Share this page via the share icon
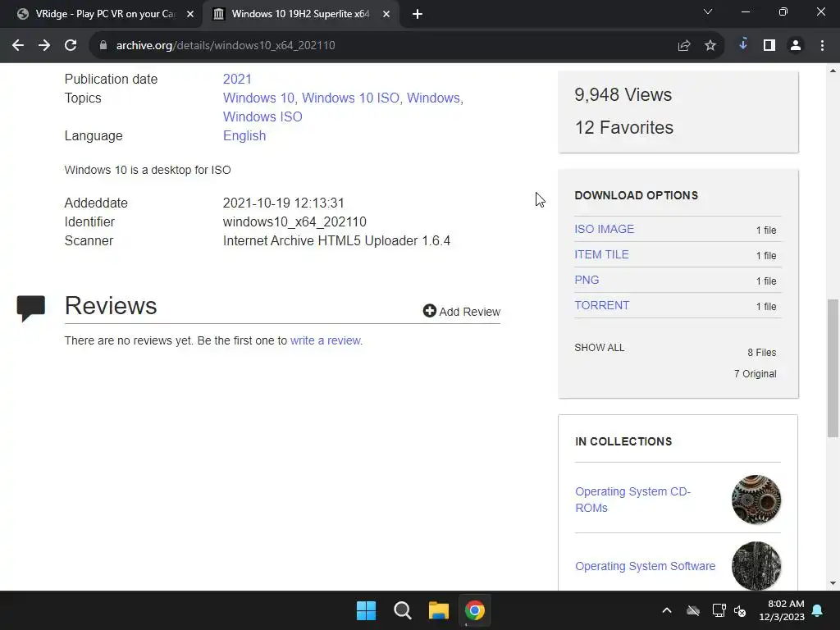This screenshot has height=630, width=840. tap(683, 46)
